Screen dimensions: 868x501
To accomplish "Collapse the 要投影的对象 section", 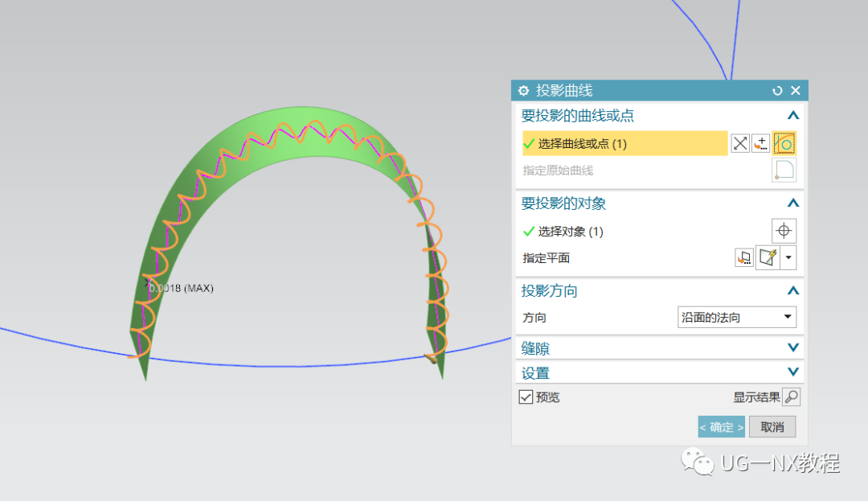I will point(792,203).
